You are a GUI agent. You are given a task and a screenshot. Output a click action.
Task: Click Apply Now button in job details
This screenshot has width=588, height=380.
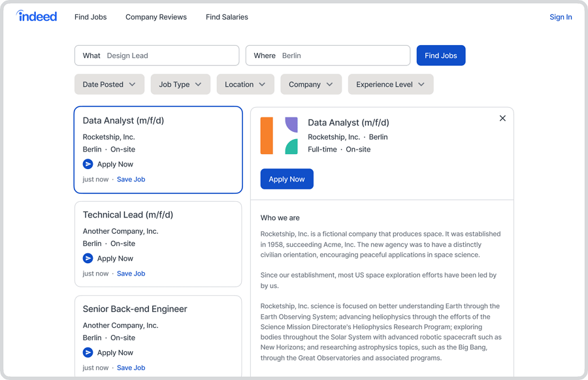(x=287, y=179)
